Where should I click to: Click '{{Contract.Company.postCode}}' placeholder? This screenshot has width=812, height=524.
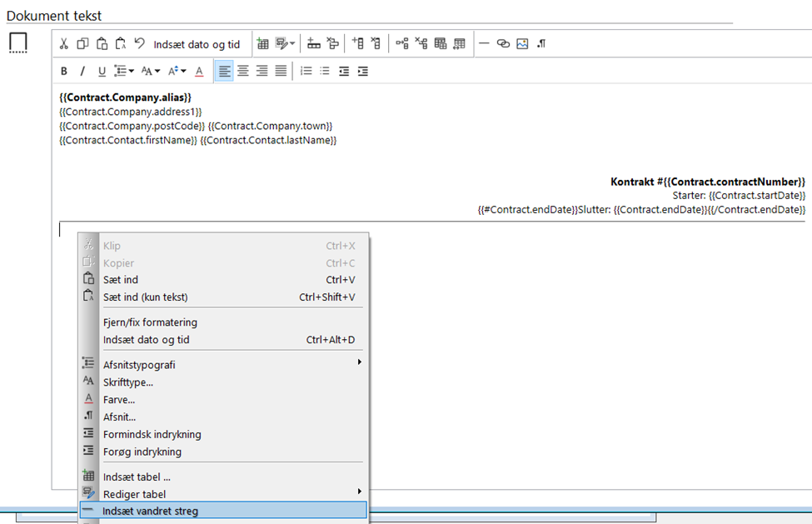pyautogui.click(x=132, y=126)
